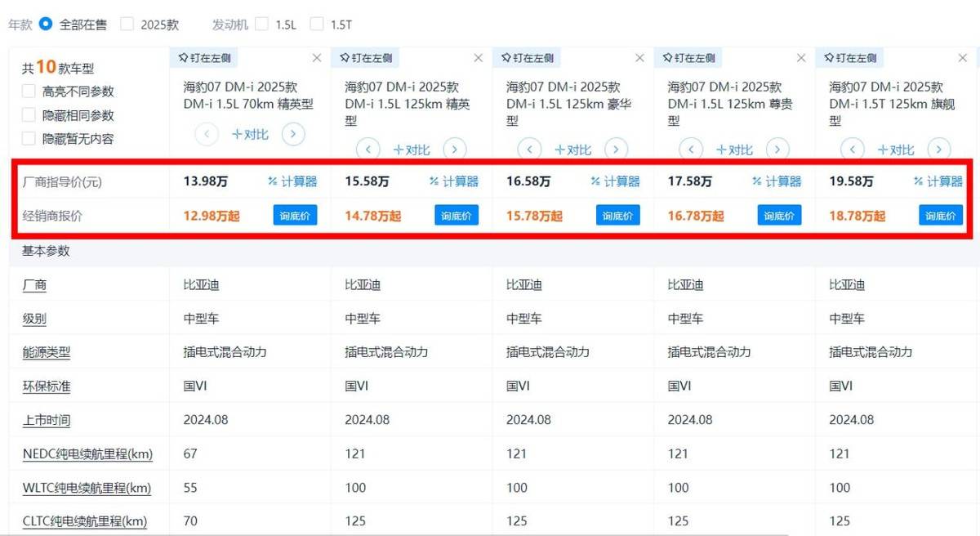The width and height of the screenshot is (980, 536).
Task: Pin the 尊贵型 column to the left
Action: click(x=689, y=58)
